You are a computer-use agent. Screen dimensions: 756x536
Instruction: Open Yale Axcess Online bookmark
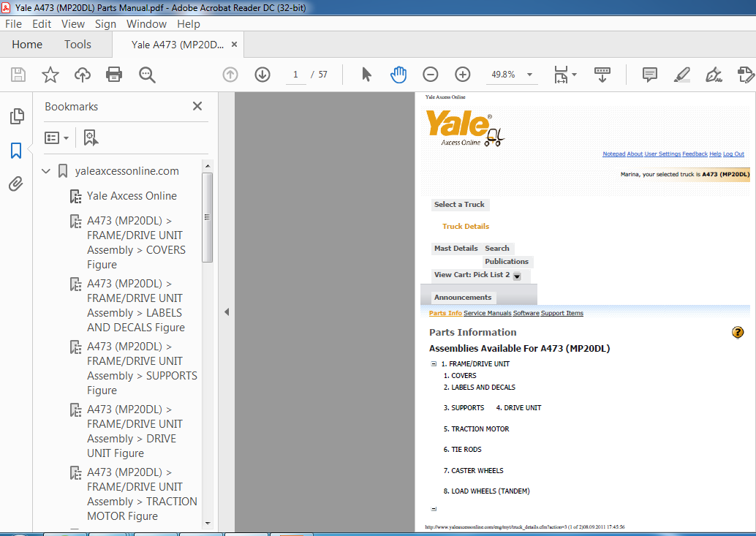pyautogui.click(x=132, y=196)
